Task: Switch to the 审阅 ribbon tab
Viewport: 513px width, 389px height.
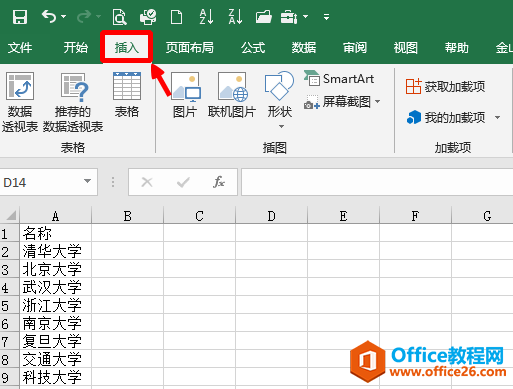Action: pyautogui.click(x=355, y=48)
